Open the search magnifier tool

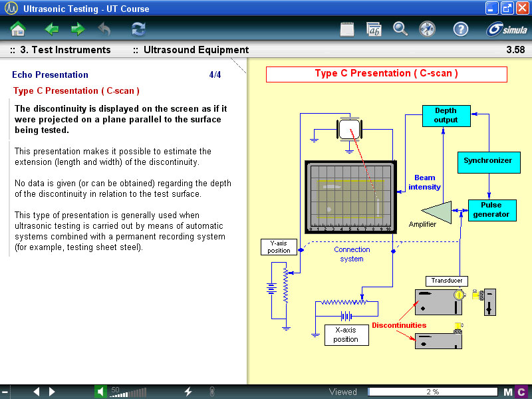pos(400,29)
